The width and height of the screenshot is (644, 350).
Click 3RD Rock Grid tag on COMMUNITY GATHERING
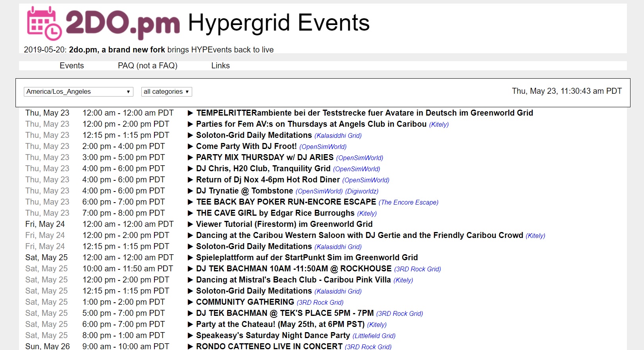coord(320,302)
